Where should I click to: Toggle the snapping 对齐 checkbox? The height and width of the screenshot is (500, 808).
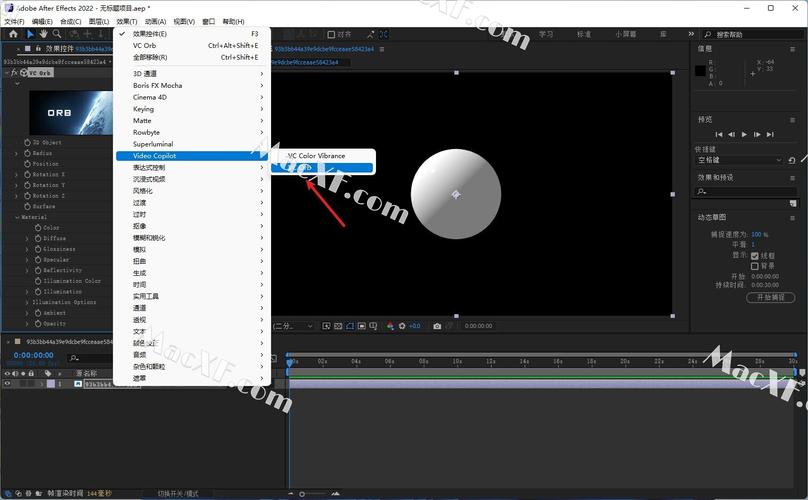(x=331, y=35)
